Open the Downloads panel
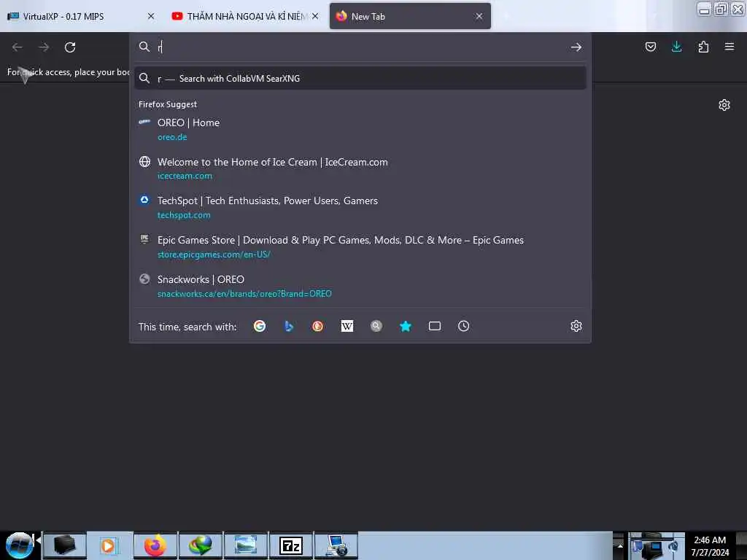 point(676,47)
